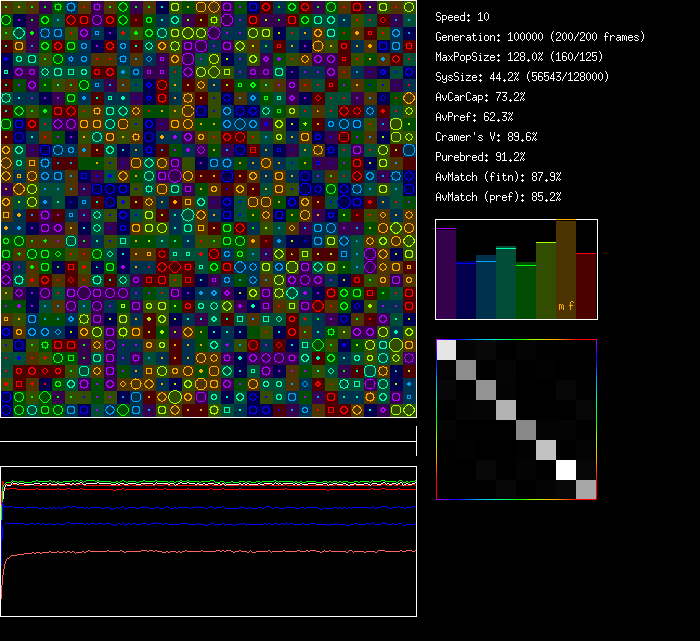The image size is (700, 641).
Task: Select the top-left diagonal cell of the matrix
Action: (446, 350)
